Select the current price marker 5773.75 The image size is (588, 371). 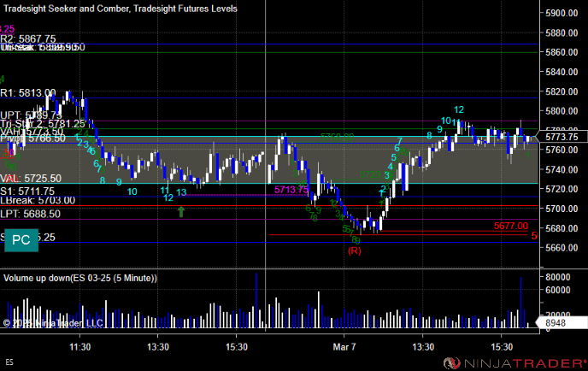(562, 137)
